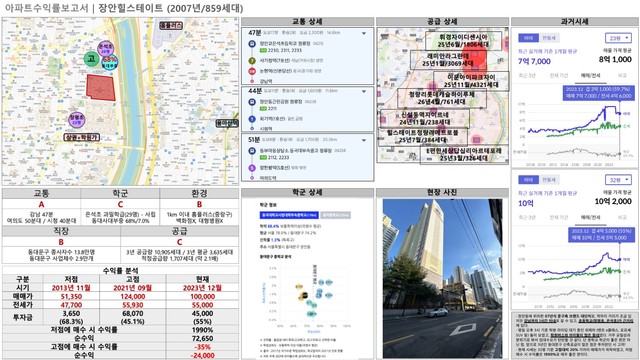640x360 pixels.
Task: Click the on-site apartment photo
Action: click(x=442, y=278)
